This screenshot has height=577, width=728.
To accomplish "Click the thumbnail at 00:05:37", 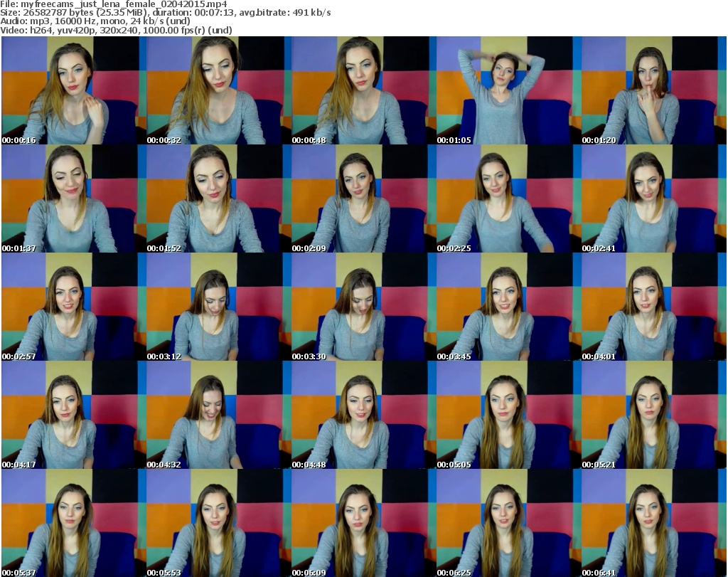I will click(x=73, y=523).
